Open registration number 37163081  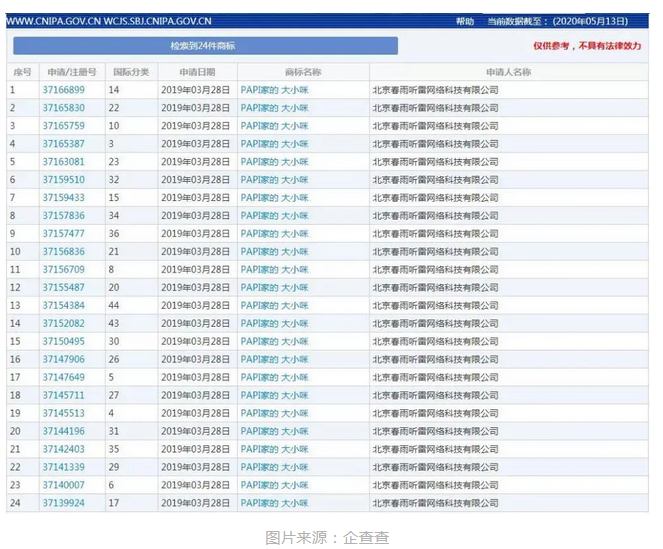pyautogui.click(x=63, y=162)
